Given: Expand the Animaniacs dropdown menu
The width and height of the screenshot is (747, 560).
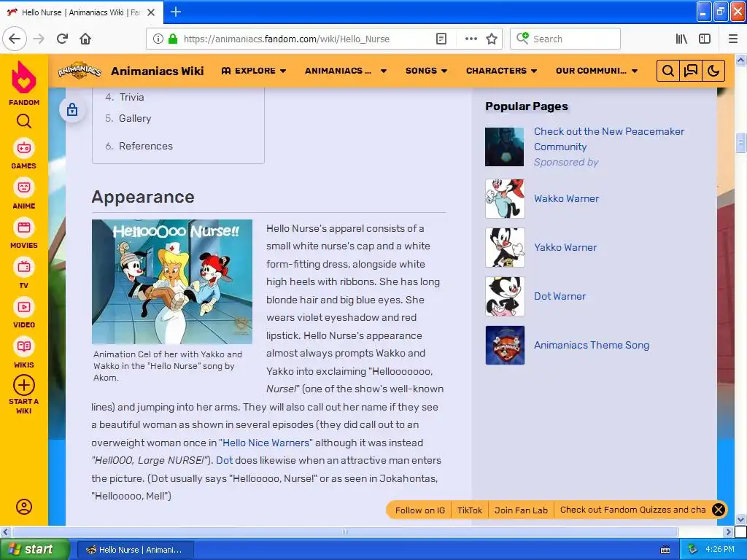Looking at the screenshot, I should pyautogui.click(x=345, y=71).
